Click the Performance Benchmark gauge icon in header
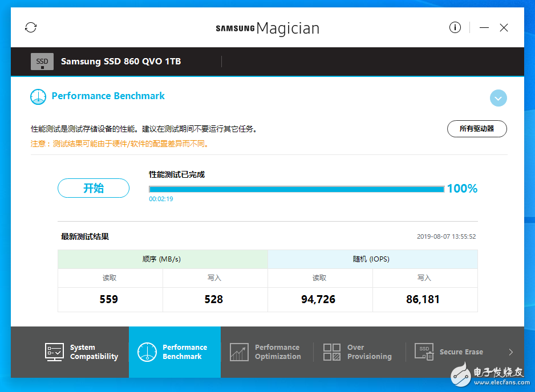 pyautogui.click(x=38, y=97)
